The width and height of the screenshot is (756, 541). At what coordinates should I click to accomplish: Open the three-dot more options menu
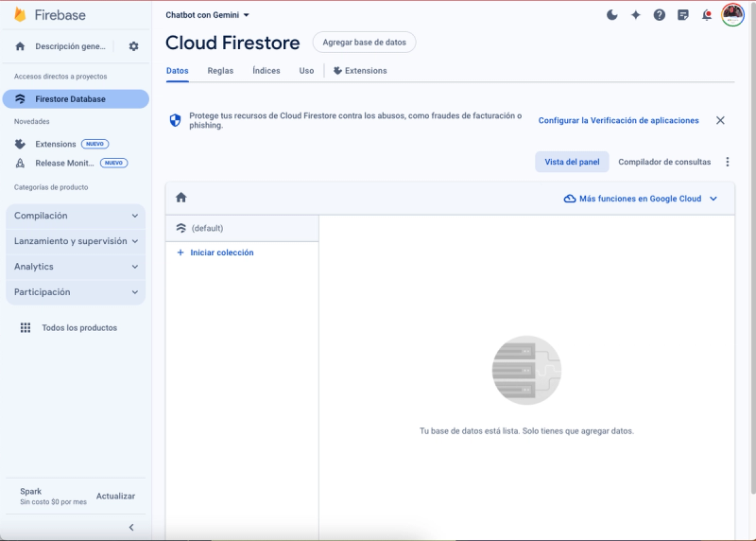click(727, 162)
